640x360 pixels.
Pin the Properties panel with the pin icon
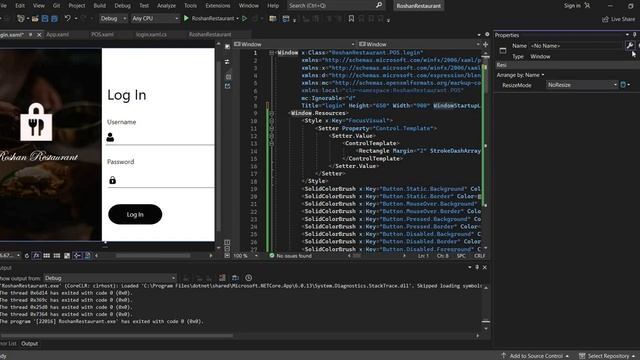pos(634,35)
